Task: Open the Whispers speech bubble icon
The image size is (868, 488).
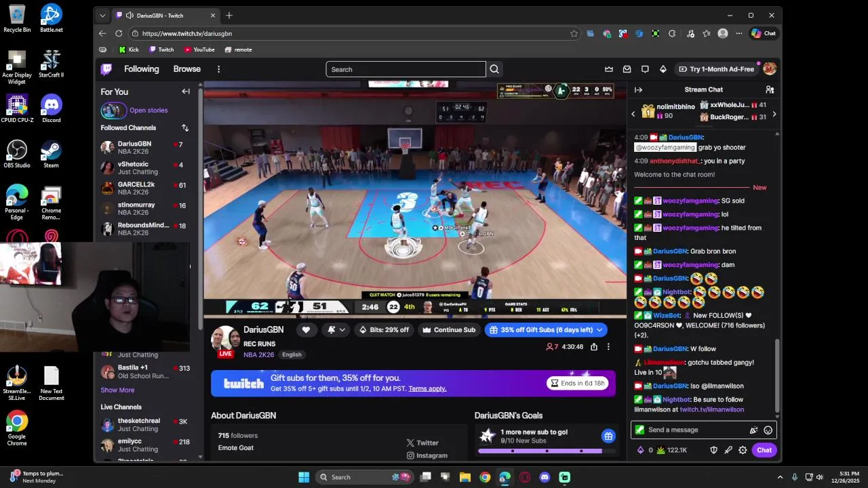Action: 645,69
